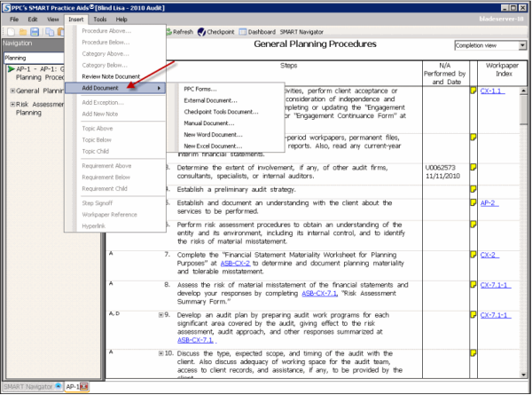
Task: Click the Checkpoint toolbar icon
Action: tap(217, 31)
